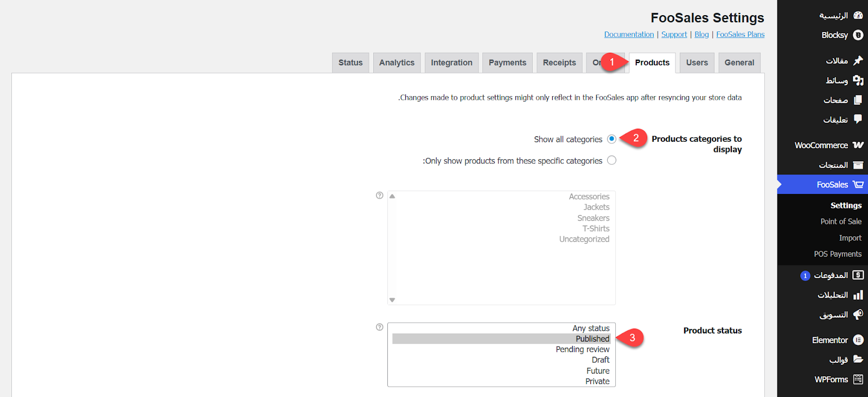Click the analytics bar chart icon

click(x=858, y=295)
